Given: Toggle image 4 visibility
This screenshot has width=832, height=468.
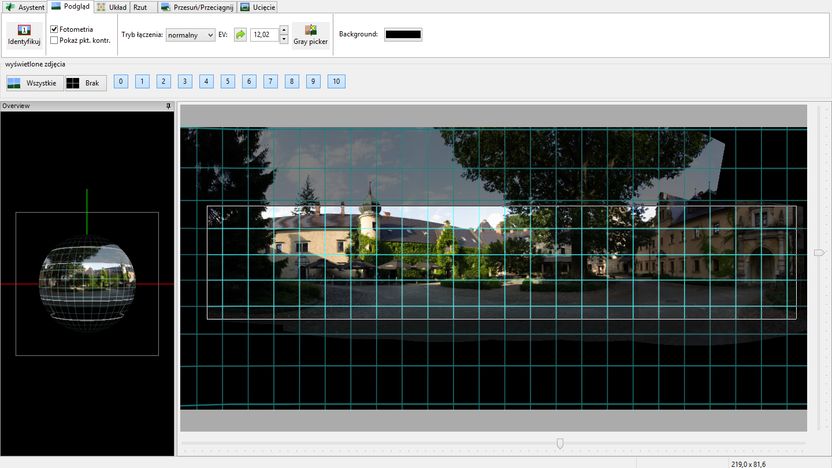Looking at the screenshot, I should 206,81.
